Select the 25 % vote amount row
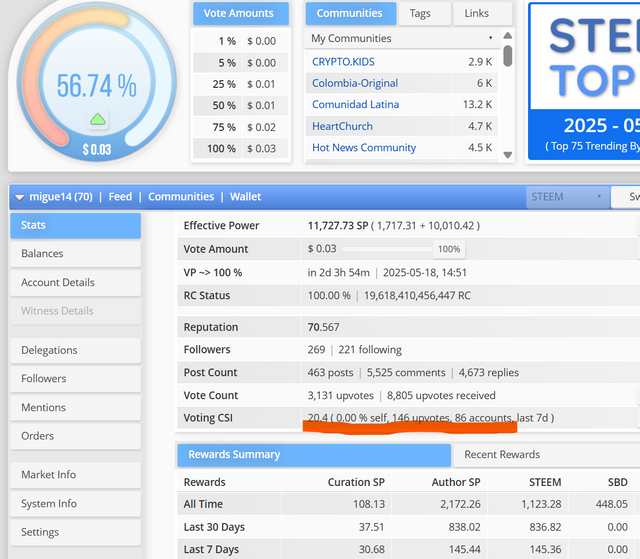This screenshot has height=559, width=640. click(x=241, y=84)
